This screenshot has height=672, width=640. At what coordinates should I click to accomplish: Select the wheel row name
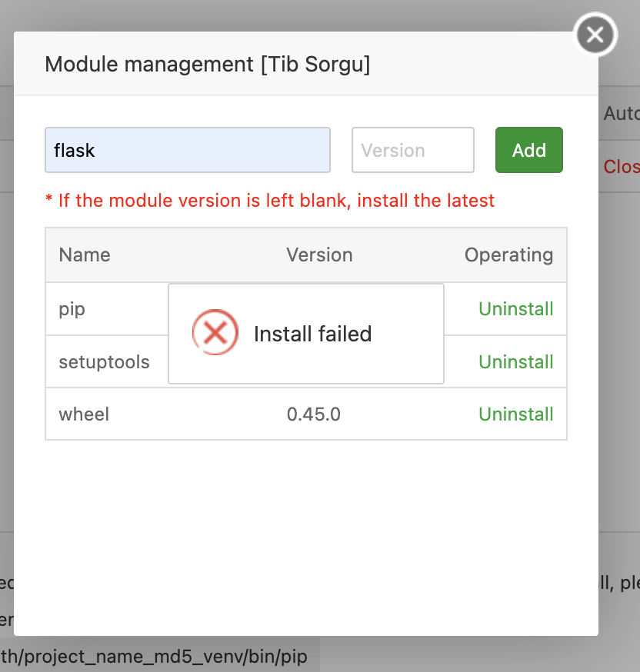(x=84, y=414)
